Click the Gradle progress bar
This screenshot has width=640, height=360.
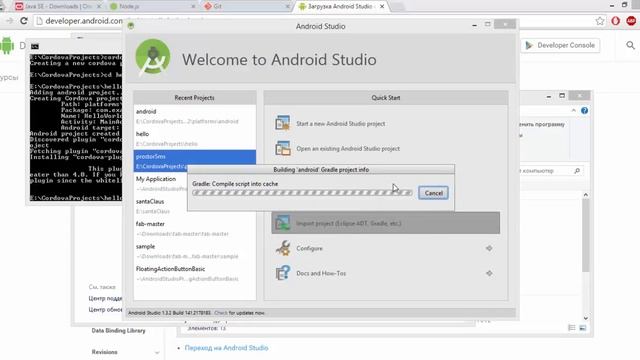coord(302,193)
